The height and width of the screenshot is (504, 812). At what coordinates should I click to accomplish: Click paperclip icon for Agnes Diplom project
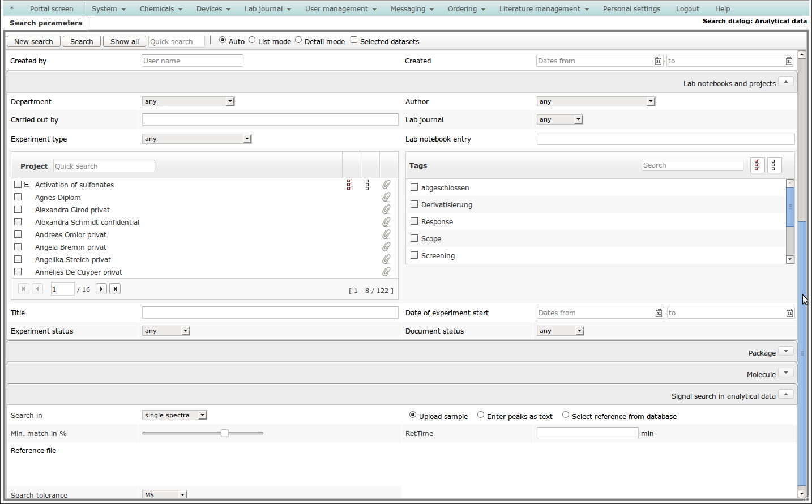(386, 197)
